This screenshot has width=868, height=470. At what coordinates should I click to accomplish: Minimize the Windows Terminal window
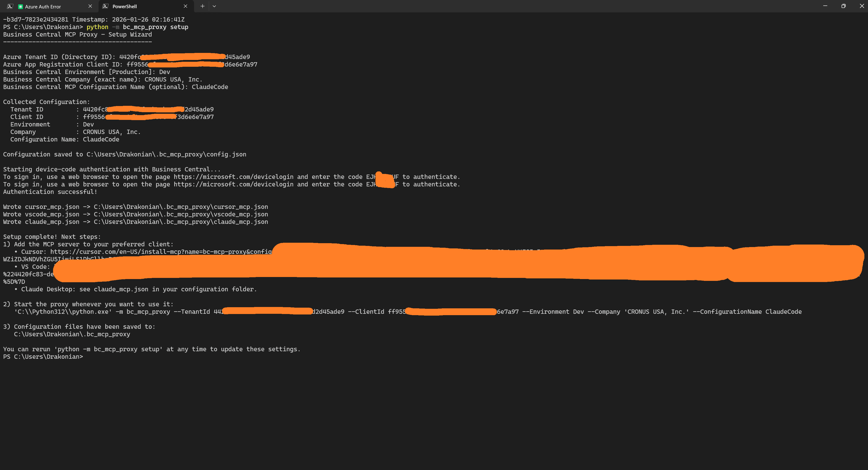point(825,6)
